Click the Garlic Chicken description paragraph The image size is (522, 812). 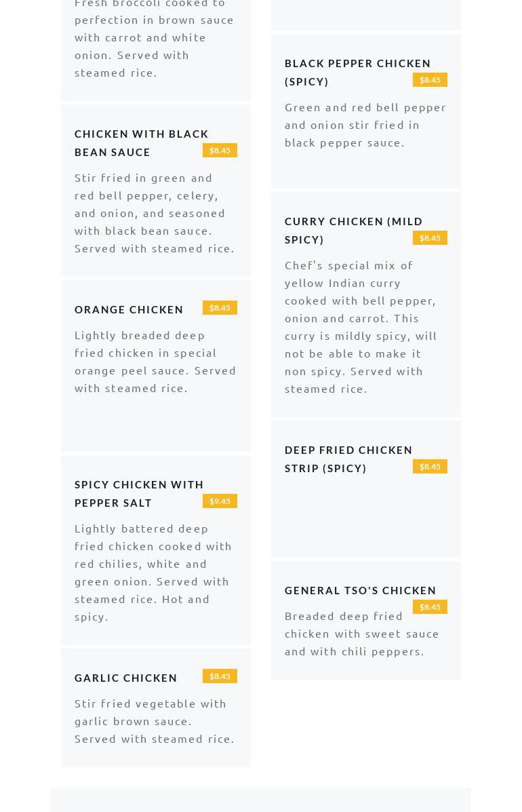pos(155,720)
